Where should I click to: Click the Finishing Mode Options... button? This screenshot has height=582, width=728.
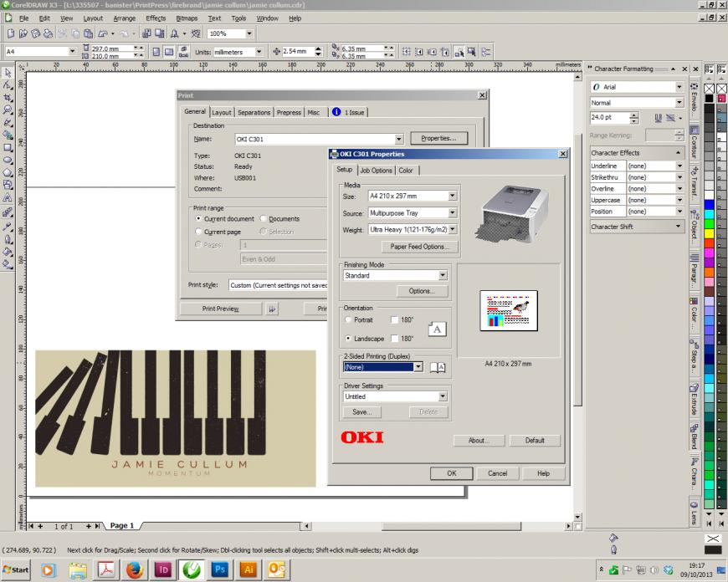coord(422,291)
